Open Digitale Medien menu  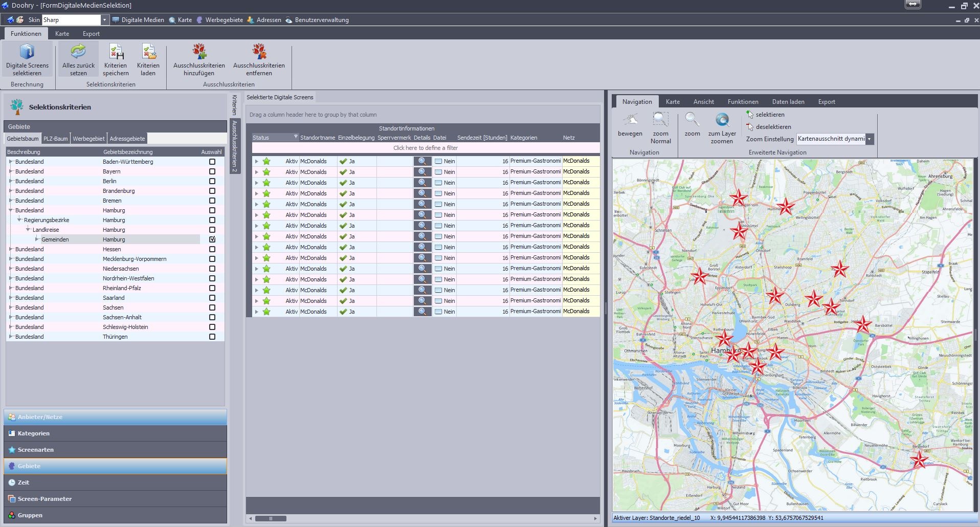[138, 20]
